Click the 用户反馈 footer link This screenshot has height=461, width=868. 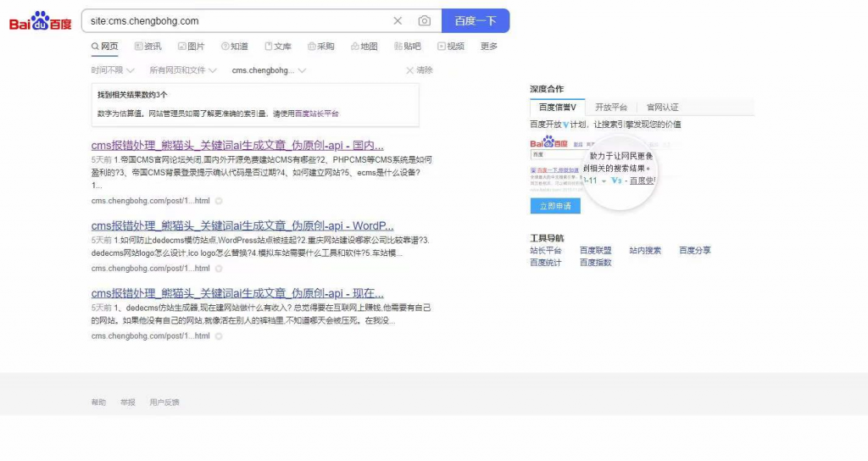pyautogui.click(x=164, y=403)
